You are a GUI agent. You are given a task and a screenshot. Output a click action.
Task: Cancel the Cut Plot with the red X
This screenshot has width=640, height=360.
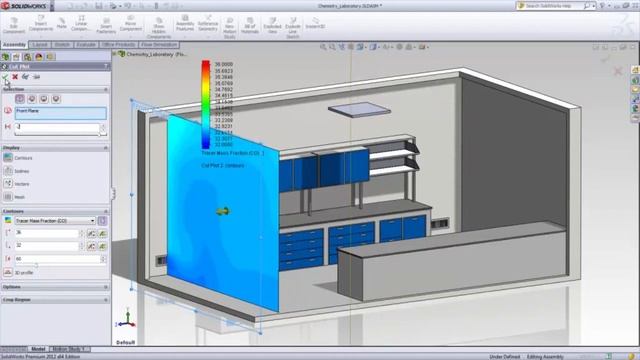point(15,77)
